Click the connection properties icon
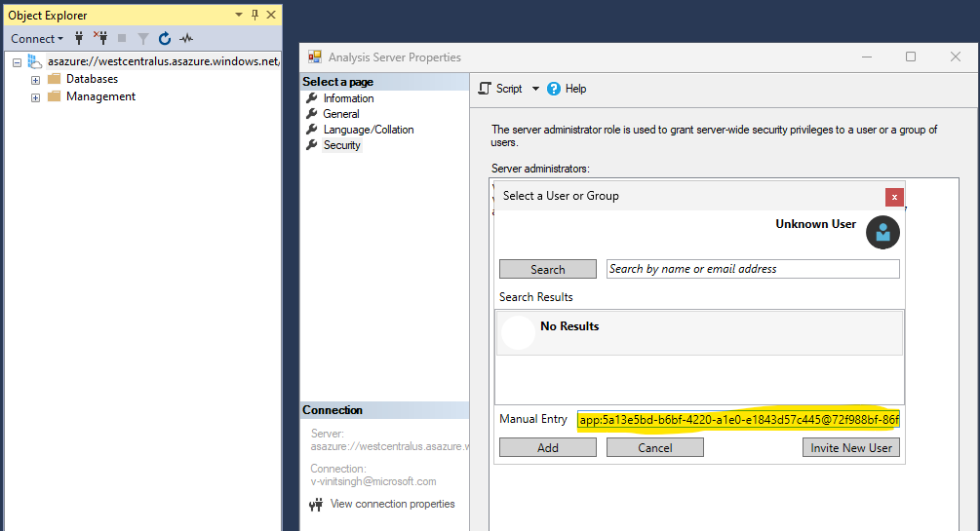Image resolution: width=980 pixels, height=531 pixels. 316,504
